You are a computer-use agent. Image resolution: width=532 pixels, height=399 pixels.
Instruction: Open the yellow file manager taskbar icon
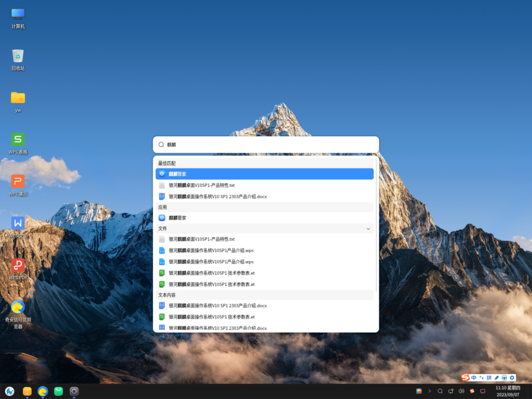27,391
